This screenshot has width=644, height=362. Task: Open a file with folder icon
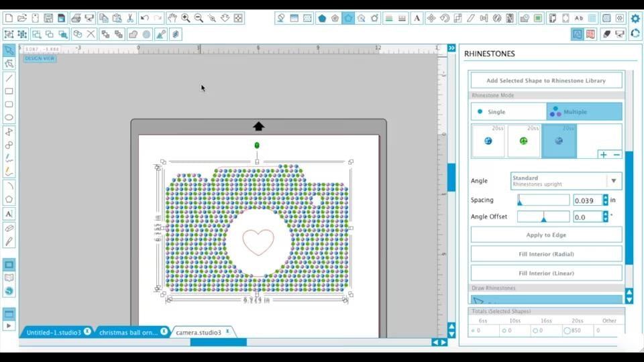click(21, 18)
